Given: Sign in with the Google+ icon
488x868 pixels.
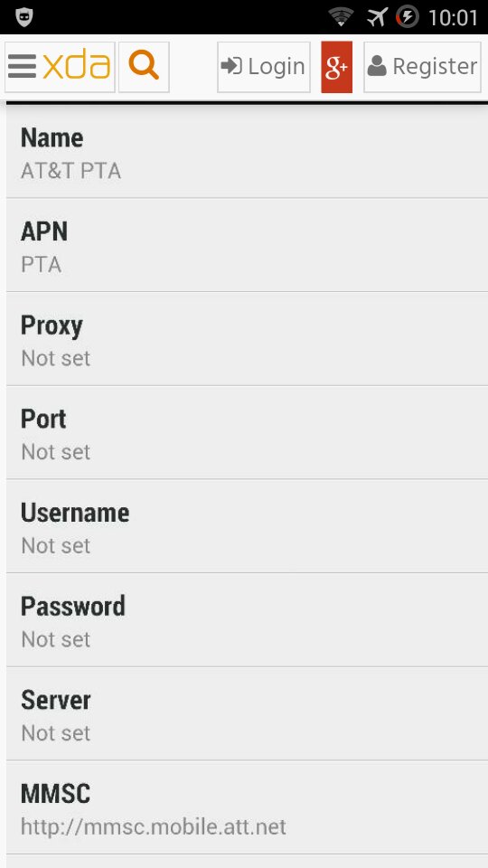Looking at the screenshot, I should (336, 66).
